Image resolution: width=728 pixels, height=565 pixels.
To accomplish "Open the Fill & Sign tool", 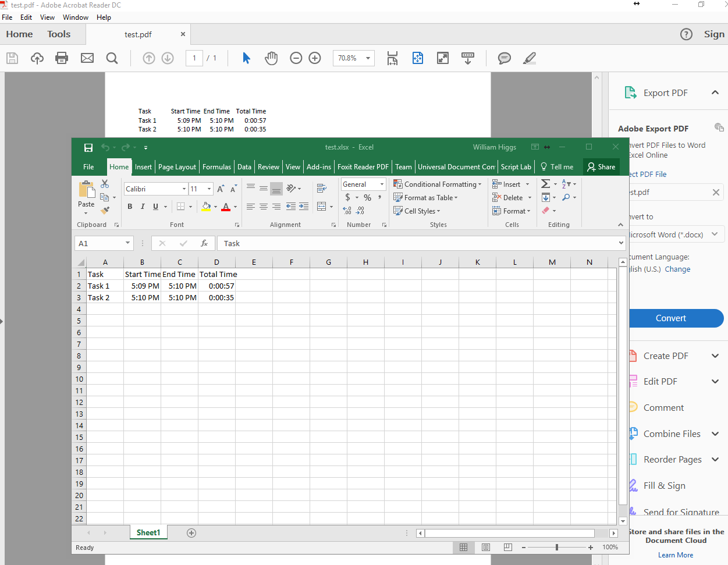I will click(664, 486).
